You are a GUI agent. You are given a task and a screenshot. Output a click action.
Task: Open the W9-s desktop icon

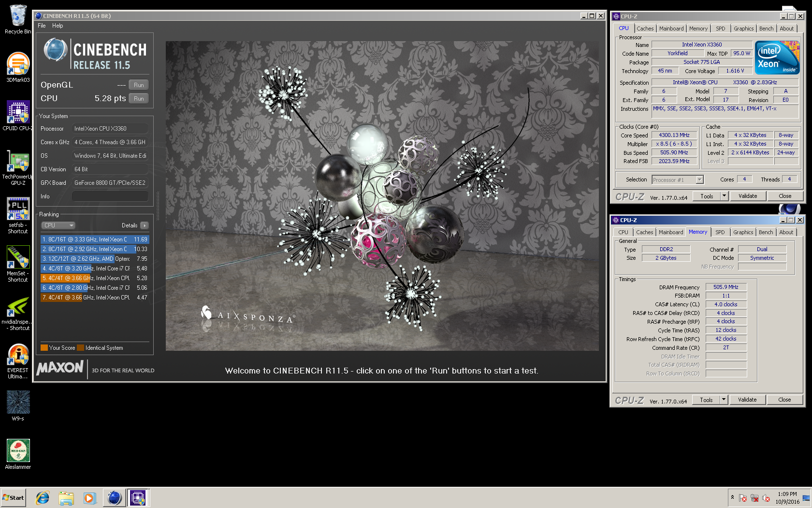(x=18, y=405)
